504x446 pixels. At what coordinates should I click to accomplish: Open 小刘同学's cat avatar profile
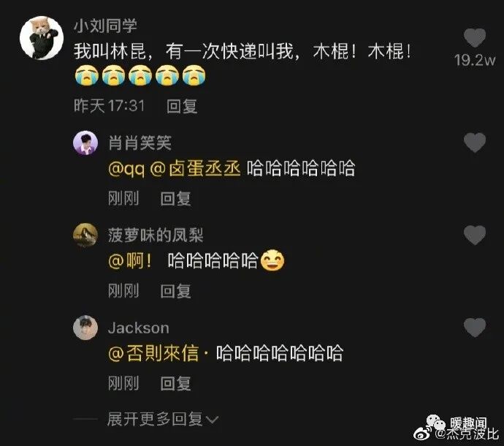click(42, 38)
